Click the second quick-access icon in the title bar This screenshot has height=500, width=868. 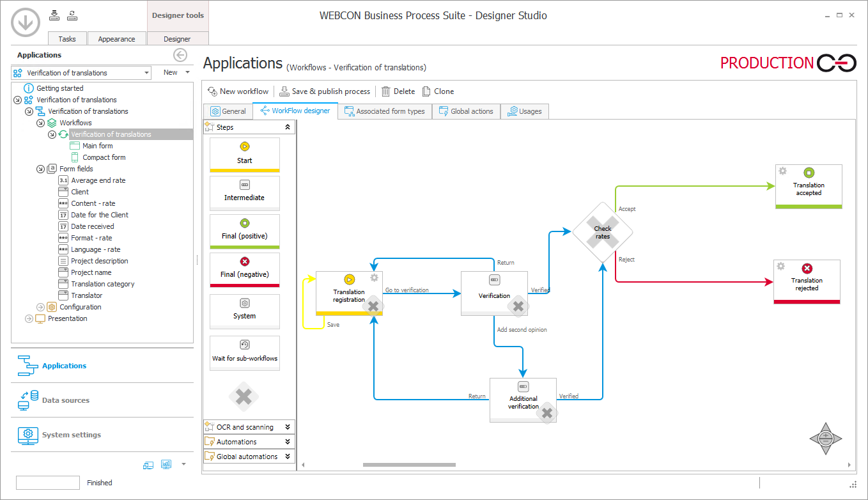click(72, 15)
